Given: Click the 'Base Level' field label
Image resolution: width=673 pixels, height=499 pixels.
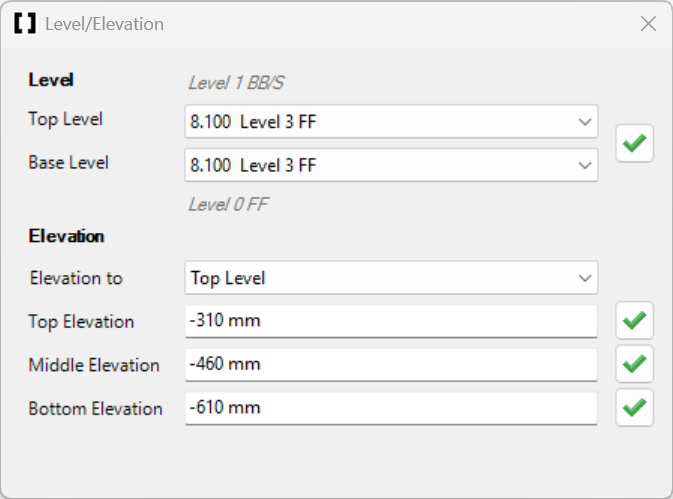Looking at the screenshot, I should point(69,163).
